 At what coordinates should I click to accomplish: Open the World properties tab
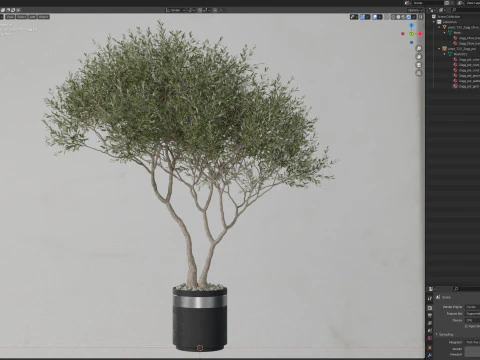[430, 338]
